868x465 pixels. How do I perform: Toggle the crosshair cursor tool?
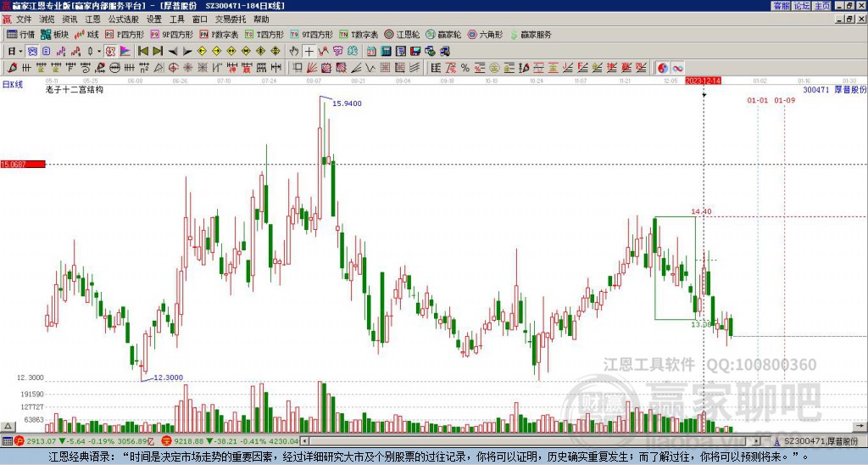click(x=309, y=52)
